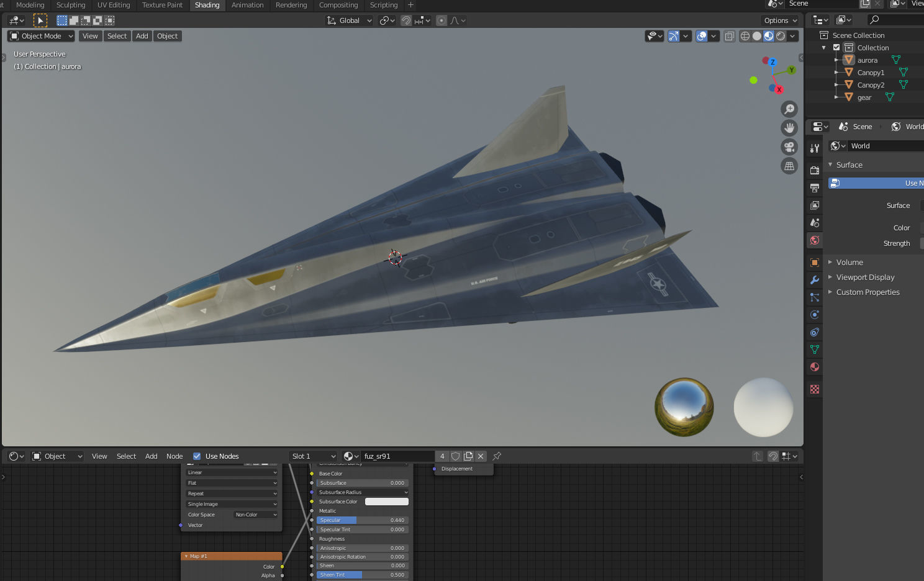Open the Texture properties checker icon
Screen dimensions: 924x581
pyautogui.click(x=815, y=389)
